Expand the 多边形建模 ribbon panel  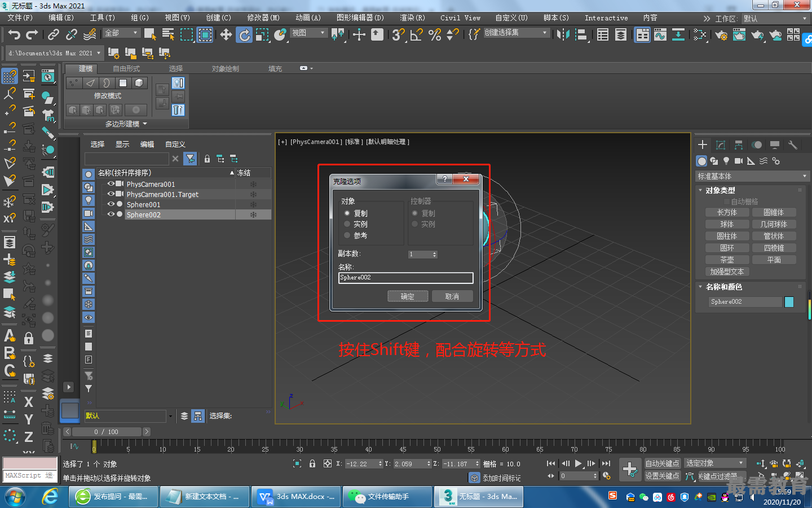tap(126, 124)
